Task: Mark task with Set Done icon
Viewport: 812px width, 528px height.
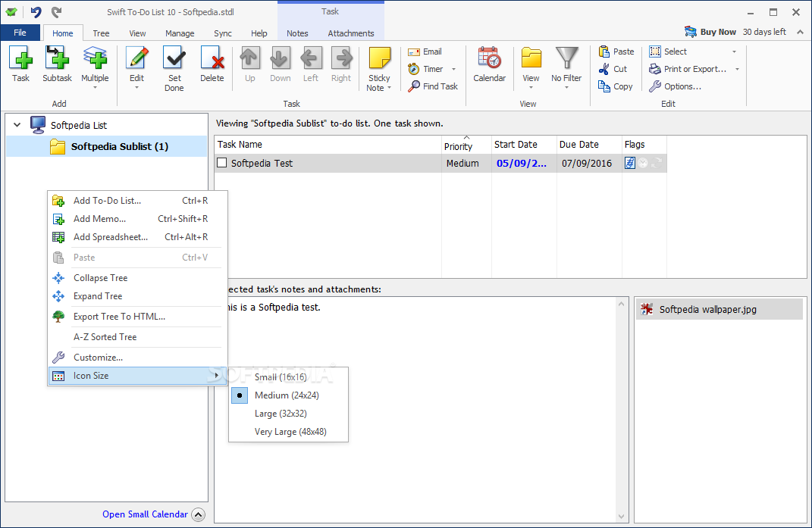Action: 174,68
